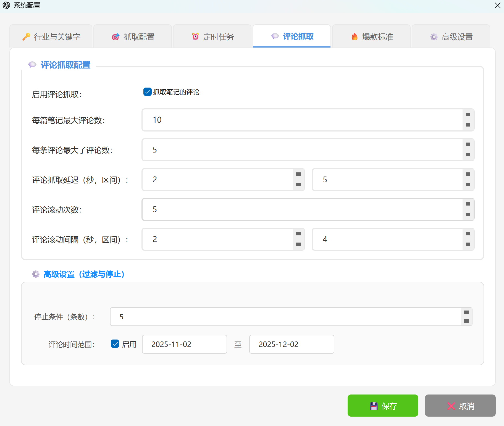Disable 启用 checkbox for comment time range
Viewport: 504px width, 426px height.
click(x=115, y=344)
